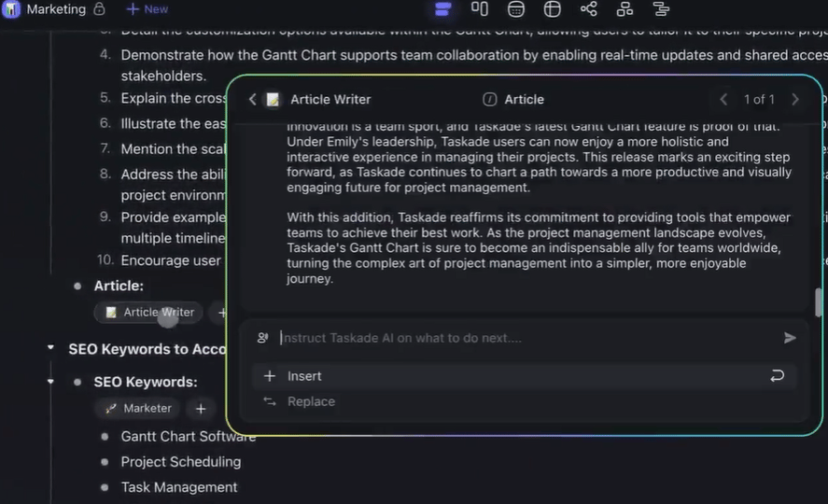
Task: Switch to Table view icon
Action: [x=553, y=9]
